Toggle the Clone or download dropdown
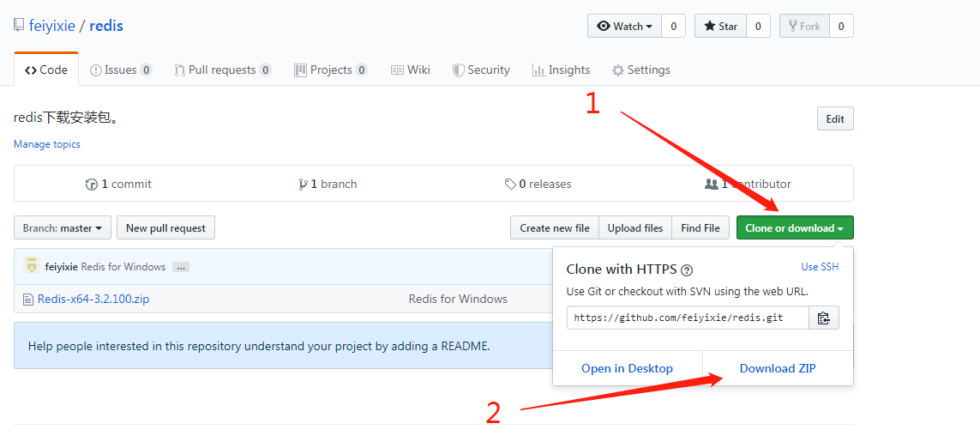 click(x=795, y=228)
